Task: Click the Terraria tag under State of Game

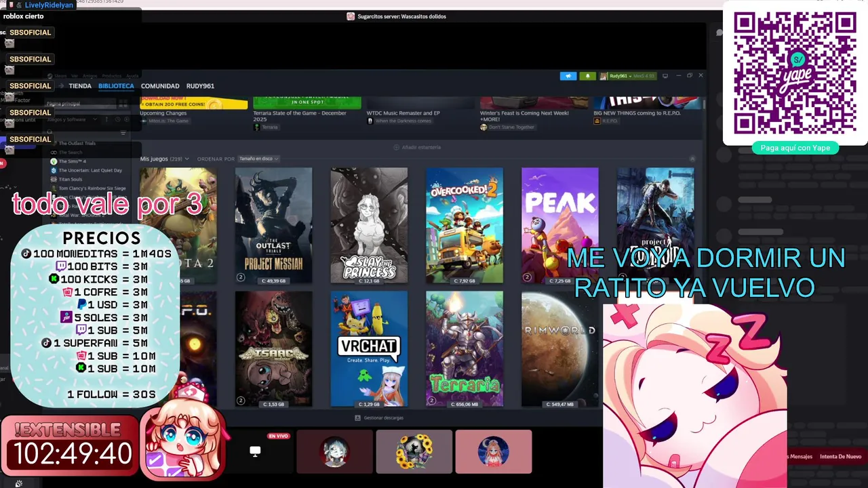Action: 266,127
